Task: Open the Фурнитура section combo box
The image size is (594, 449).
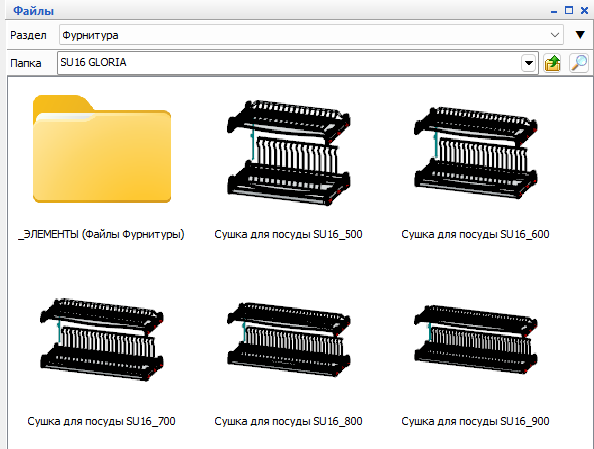Action: tap(311, 35)
